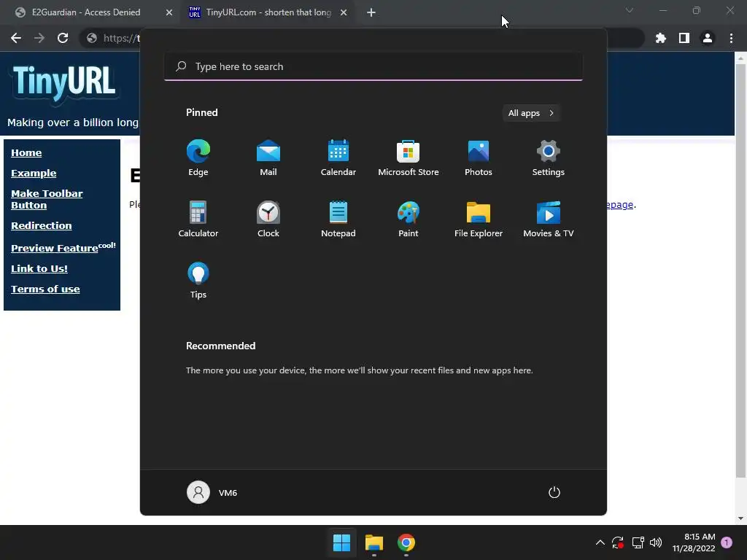Open the Link to Us! link
Viewport: 747px width, 560px height.
pyautogui.click(x=39, y=268)
